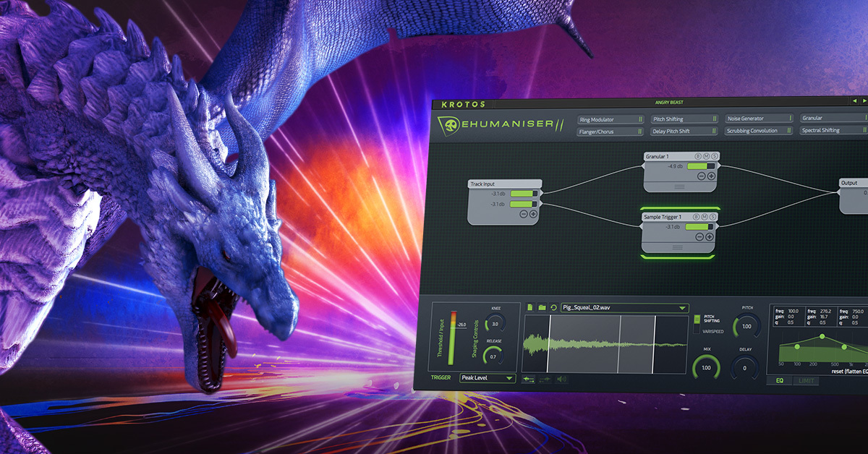Add a Ring Modulator module
The width and height of the screenshot is (868, 454).
click(x=610, y=119)
